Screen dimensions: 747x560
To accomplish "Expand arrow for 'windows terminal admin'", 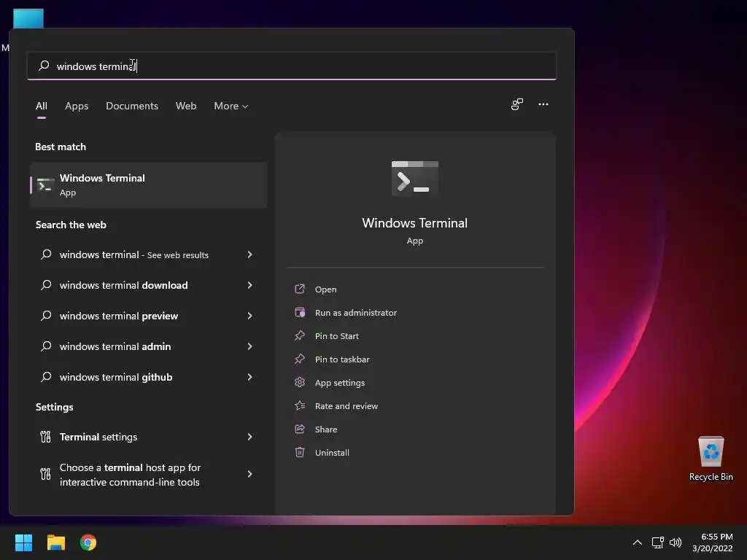I will coord(249,346).
